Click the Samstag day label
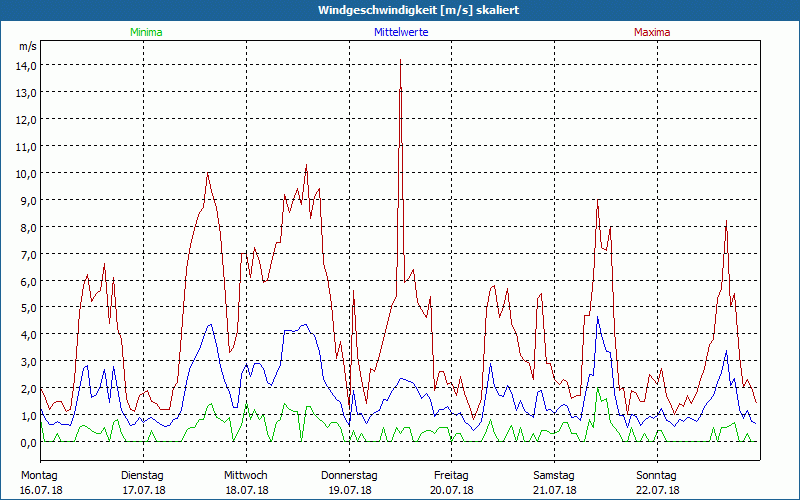 554,475
